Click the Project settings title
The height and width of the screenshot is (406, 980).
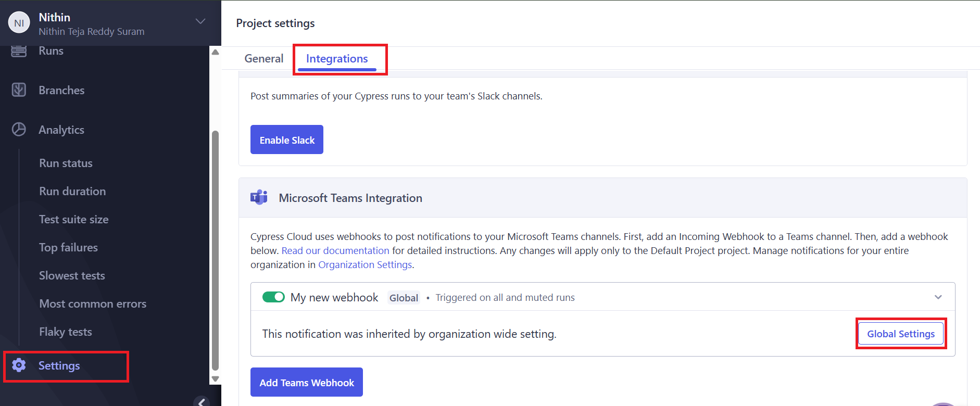275,23
